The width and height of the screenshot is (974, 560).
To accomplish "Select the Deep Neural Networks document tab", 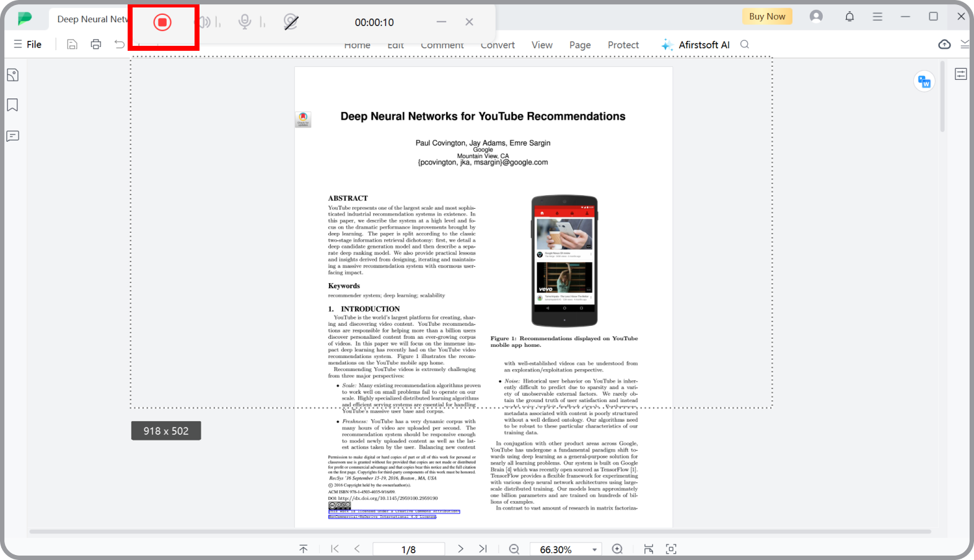I will (92, 19).
